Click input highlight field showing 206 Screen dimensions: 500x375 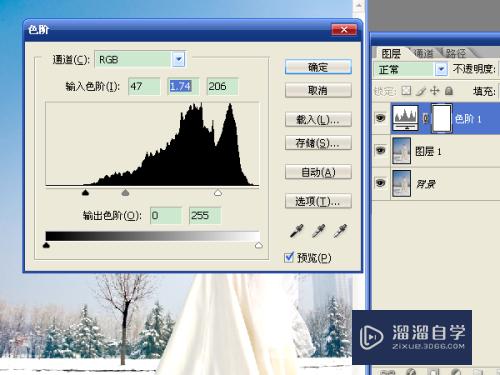click(x=222, y=86)
